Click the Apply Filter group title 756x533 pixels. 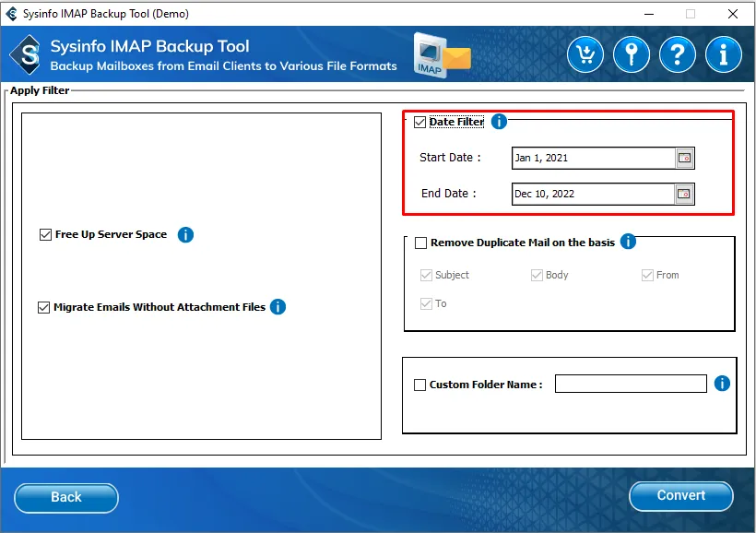click(x=40, y=90)
